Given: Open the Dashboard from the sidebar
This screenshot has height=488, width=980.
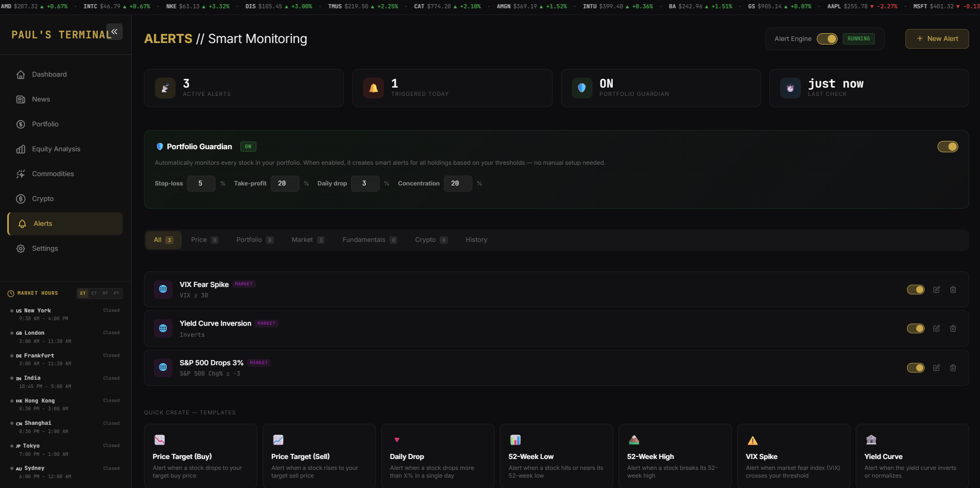Looking at the screenshot, I should point(49,74).
